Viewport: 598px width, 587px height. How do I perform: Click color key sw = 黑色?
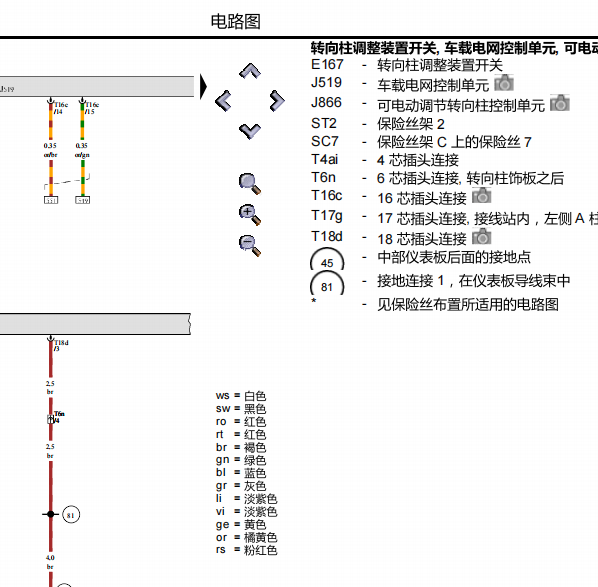241,409
